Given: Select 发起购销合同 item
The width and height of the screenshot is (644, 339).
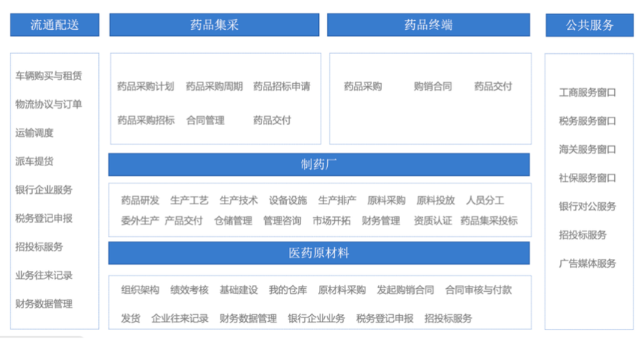Looking at the screenshot, I should coord(405,290).
